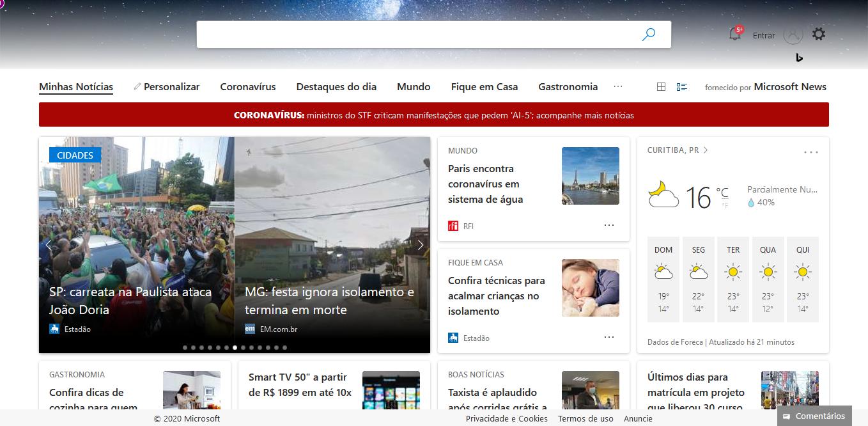The image size is (868, 426).
Task: Expand more news categories ellipsis
Action: pyautogui.click(x=618, y=86)
